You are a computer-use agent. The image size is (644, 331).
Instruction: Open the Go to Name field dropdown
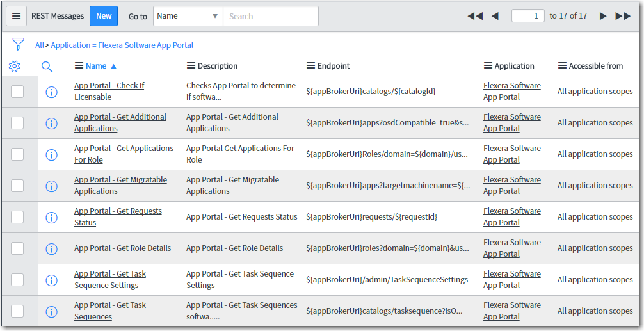pyautogui.click(x=188, y=16)
